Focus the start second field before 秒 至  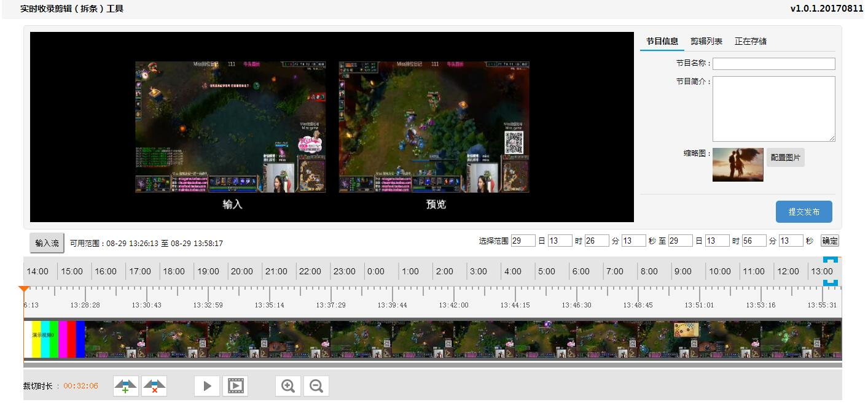(x=634, y=241)
